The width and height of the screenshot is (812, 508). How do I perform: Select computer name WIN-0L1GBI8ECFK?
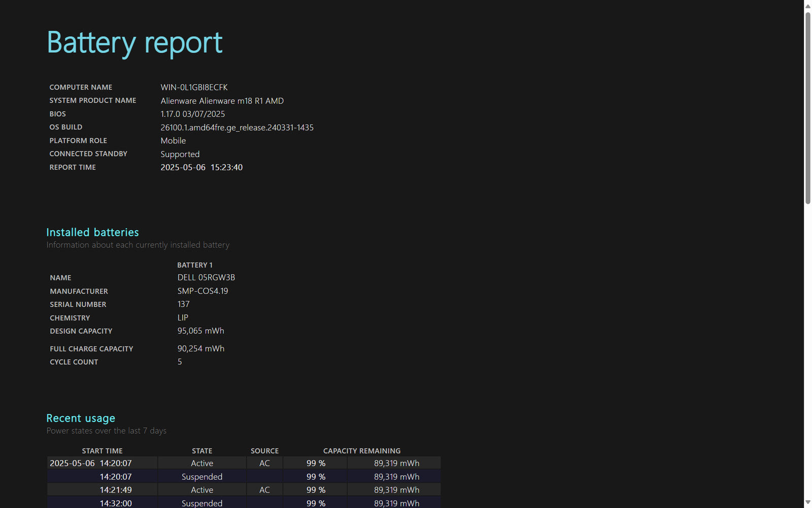(194, 87)
